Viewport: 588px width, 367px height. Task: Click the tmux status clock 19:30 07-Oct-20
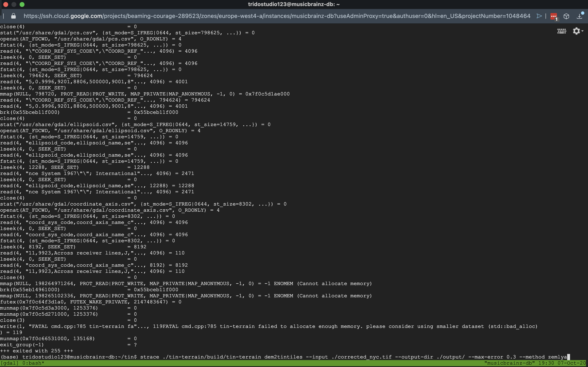tap(562, 363)
